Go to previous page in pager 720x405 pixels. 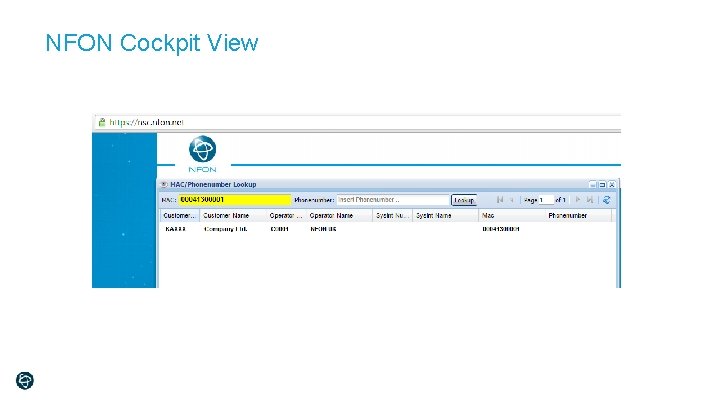coord(512,200)
